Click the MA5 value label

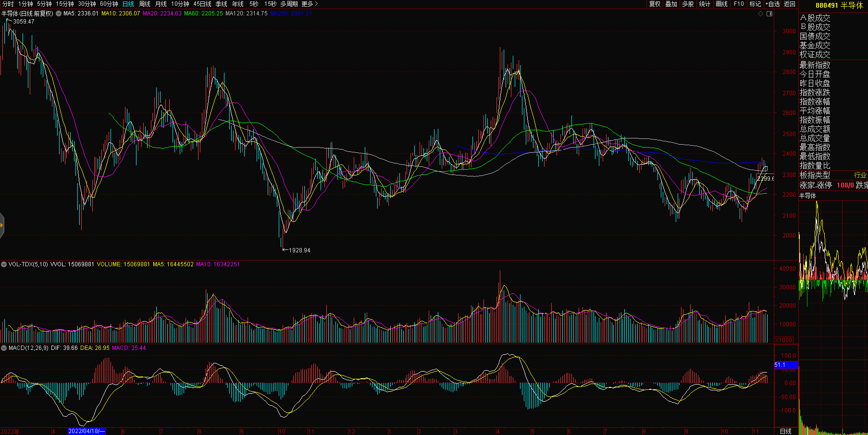pyautogui.click(x=81, y=13)
